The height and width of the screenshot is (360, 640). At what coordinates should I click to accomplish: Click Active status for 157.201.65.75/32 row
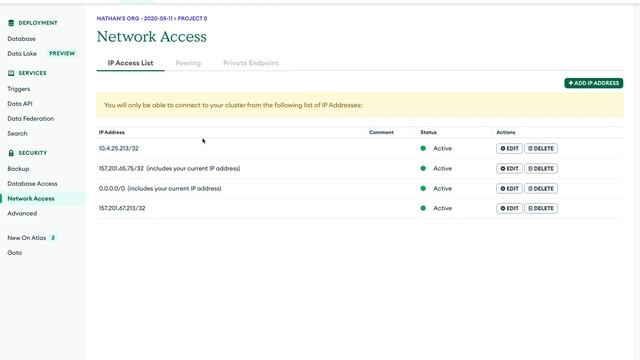point(442,168)
